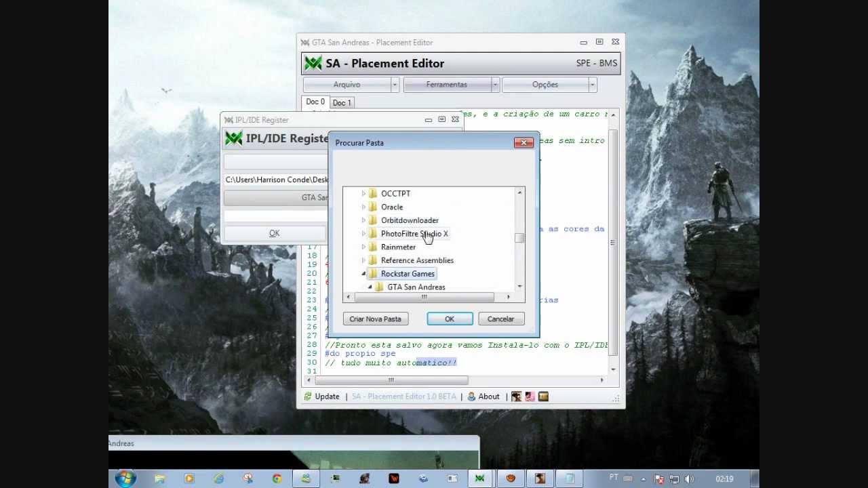Expand the Oracle folder node

[363, 207]
